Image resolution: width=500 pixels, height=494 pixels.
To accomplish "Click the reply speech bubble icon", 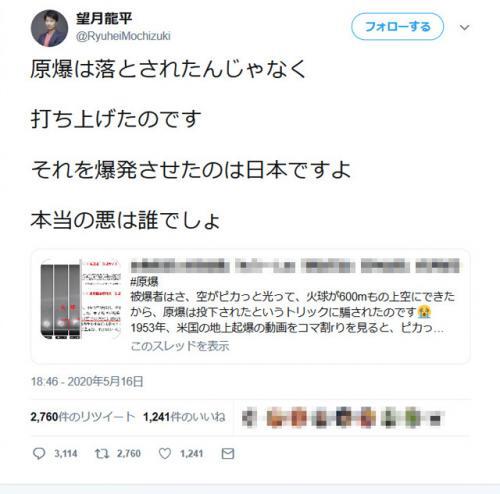I will (x=39, y=453).
